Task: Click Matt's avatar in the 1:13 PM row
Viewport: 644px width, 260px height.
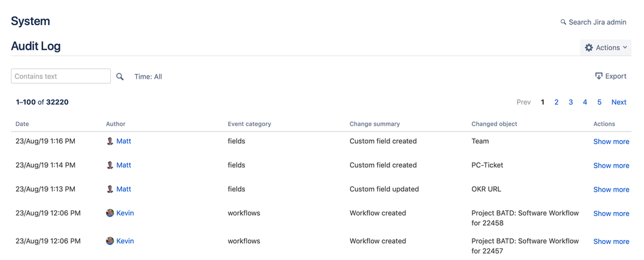Action: 110,189
